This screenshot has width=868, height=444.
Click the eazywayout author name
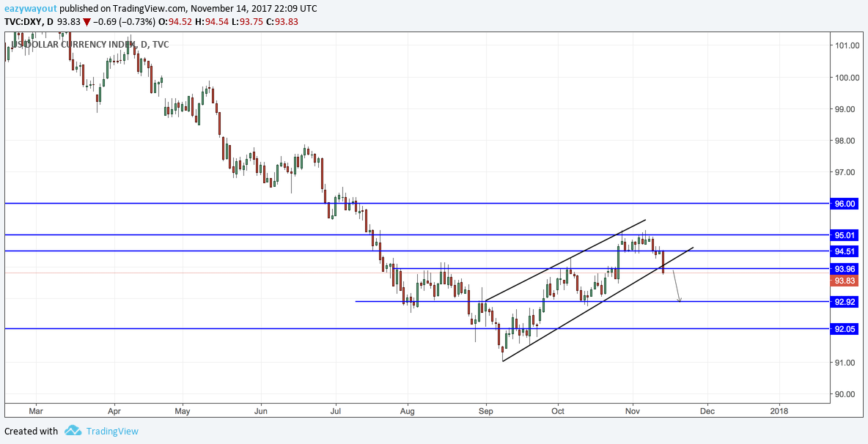(29, 9)
